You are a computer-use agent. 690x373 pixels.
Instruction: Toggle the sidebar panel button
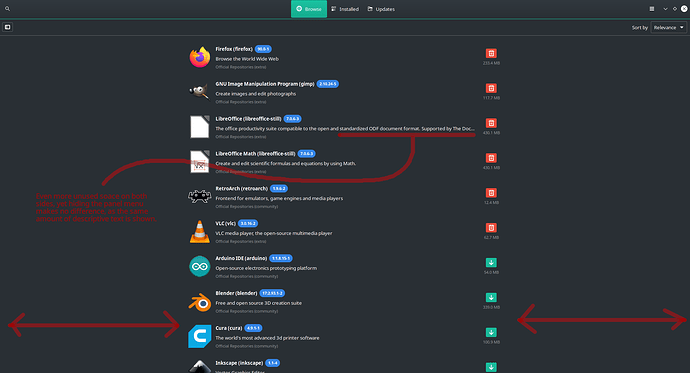pos(7,27)
